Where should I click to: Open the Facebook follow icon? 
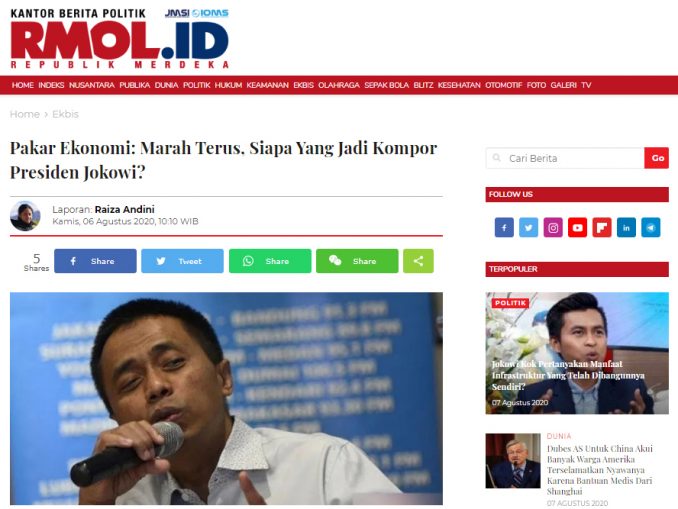[x=504, y=227]
